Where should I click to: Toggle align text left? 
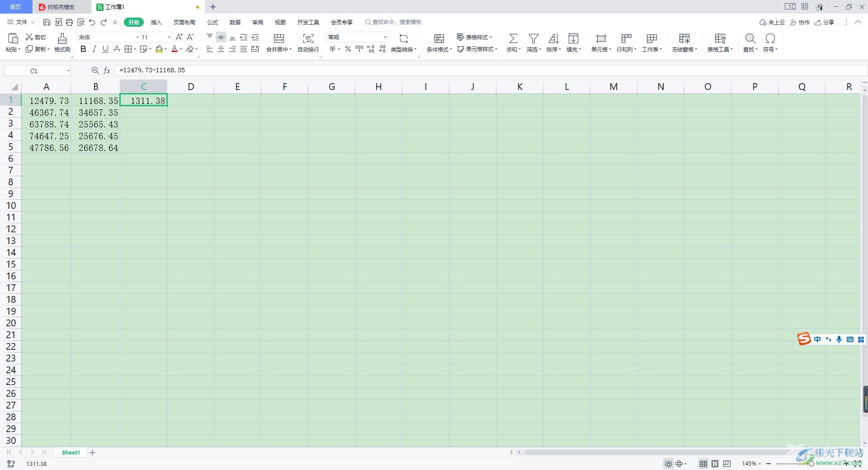click(210, 49)
